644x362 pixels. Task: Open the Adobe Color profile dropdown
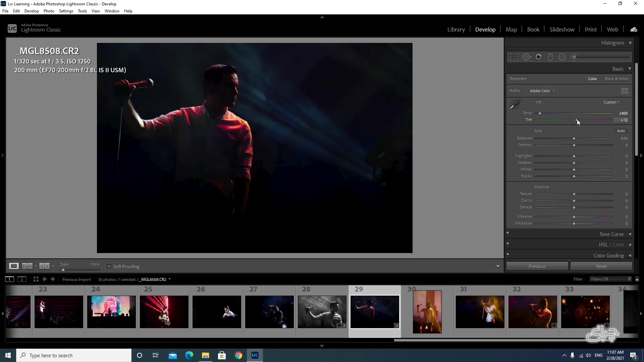click(x=542, y=91)
